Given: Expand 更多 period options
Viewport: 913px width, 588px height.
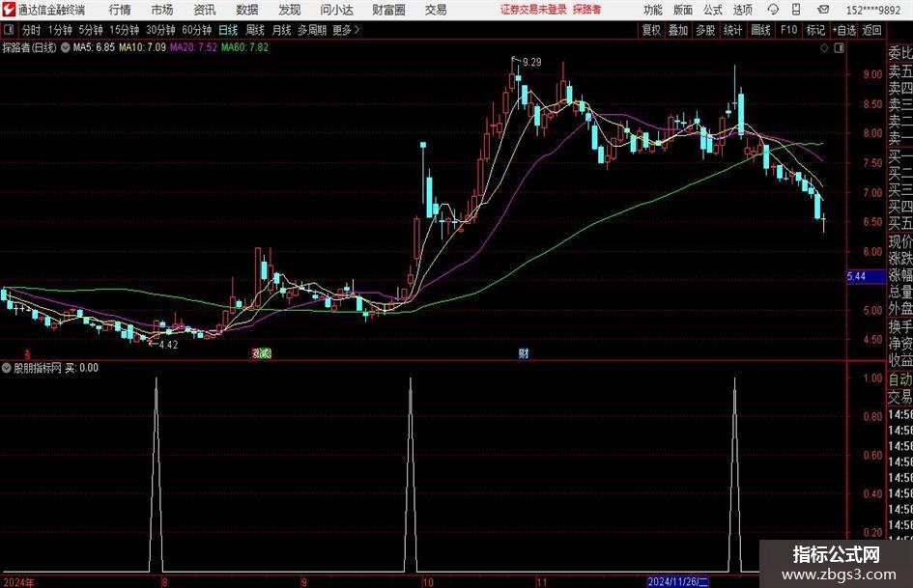Looking at the screenshot, I should (346, 30).
